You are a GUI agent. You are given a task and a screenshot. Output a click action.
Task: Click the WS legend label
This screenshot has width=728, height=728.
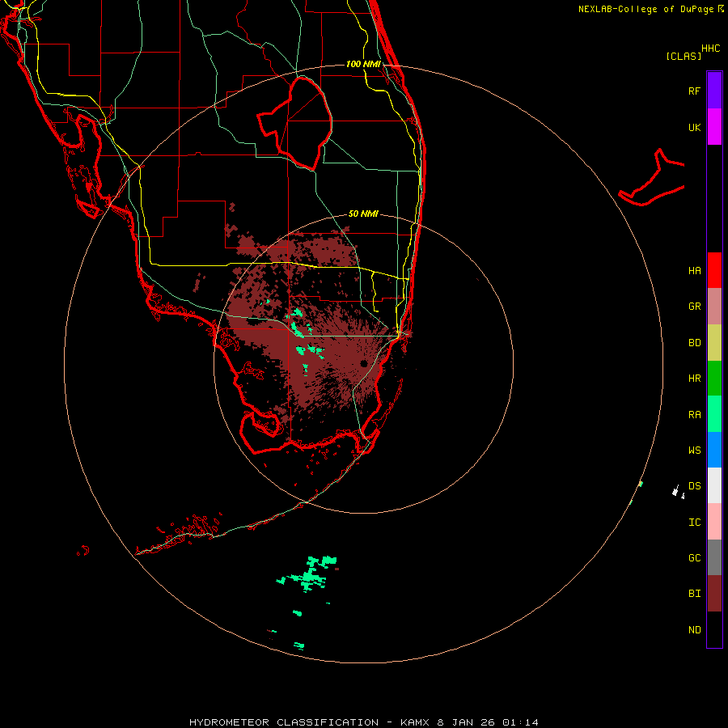point(694,451)
